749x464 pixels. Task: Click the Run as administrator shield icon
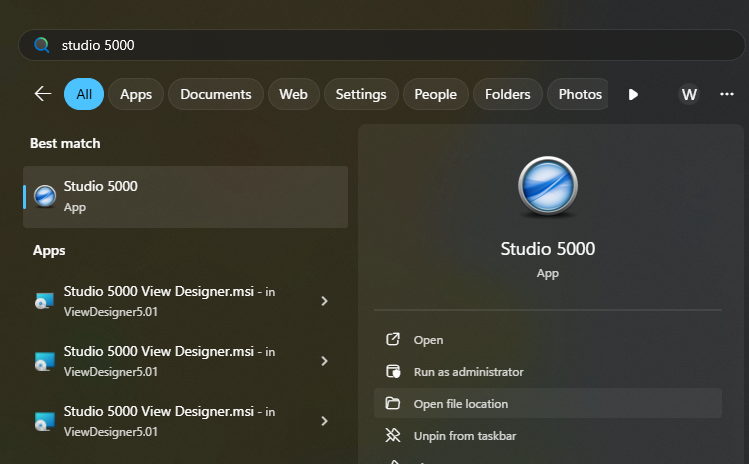(x=393, y=372)
